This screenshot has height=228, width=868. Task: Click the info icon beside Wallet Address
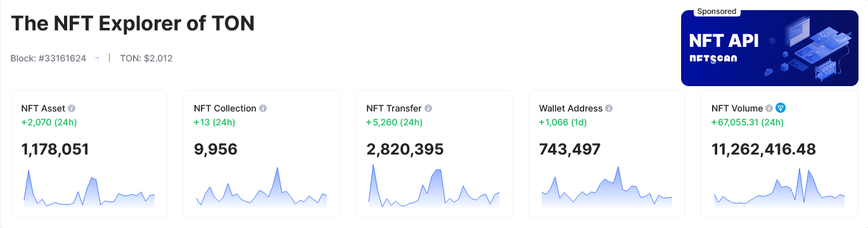pos(609,108)
